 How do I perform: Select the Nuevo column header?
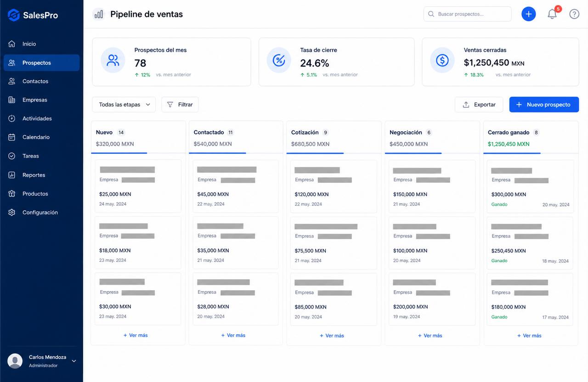pyautogui.click(x=138, y=137)
